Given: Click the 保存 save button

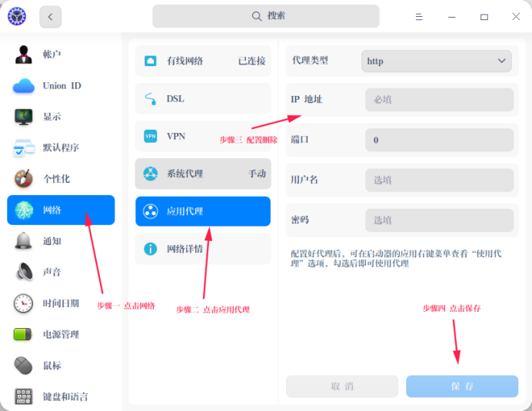Looking at the screenshot, I should click(462, 386).
